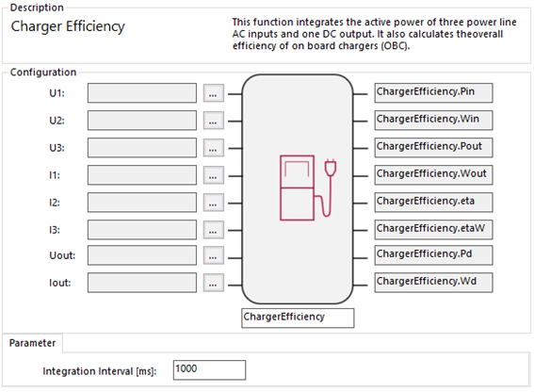This screenshot has height=392, width=534.
Task: Click the U1 signal input field
Action: coord(142,93)
